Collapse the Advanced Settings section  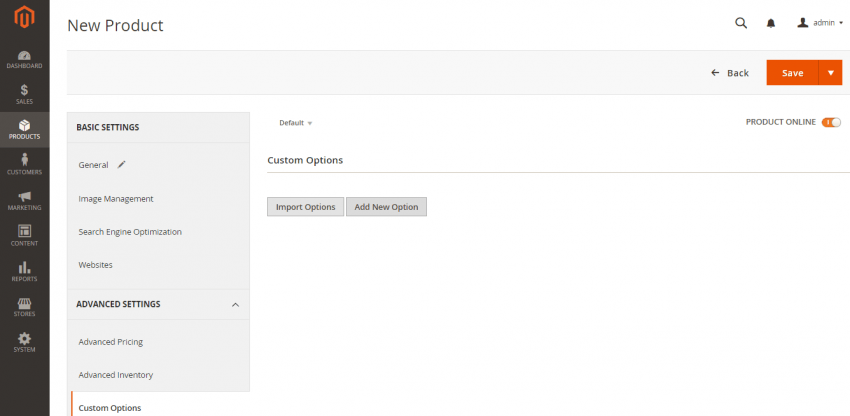click(235, 305)
